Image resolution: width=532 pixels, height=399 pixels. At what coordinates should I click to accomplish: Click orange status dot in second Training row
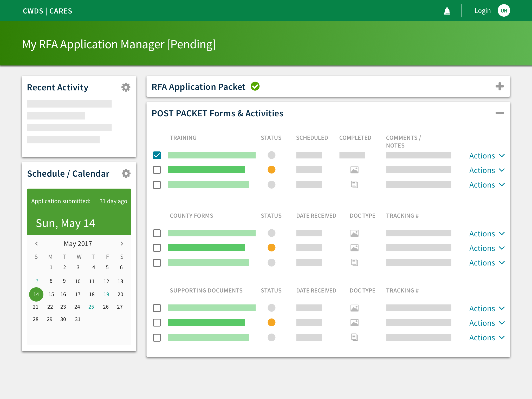click(271, 170)
